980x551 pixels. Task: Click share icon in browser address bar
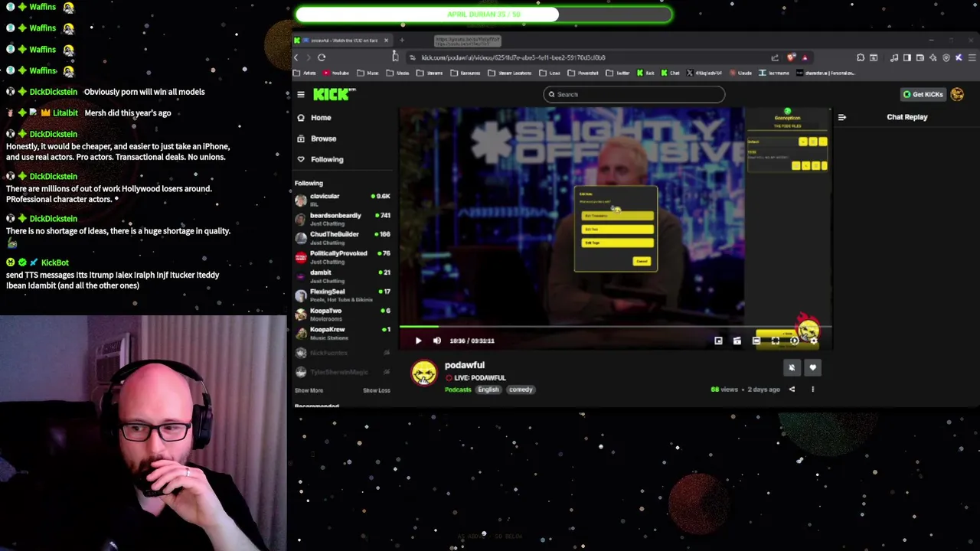coord(775,57)
